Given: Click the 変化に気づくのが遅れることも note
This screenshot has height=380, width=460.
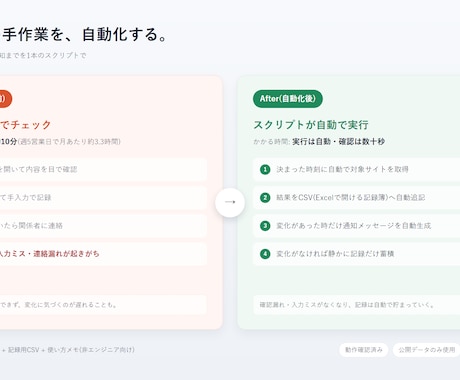Looking at the screenshot, I should pos(103,305).
